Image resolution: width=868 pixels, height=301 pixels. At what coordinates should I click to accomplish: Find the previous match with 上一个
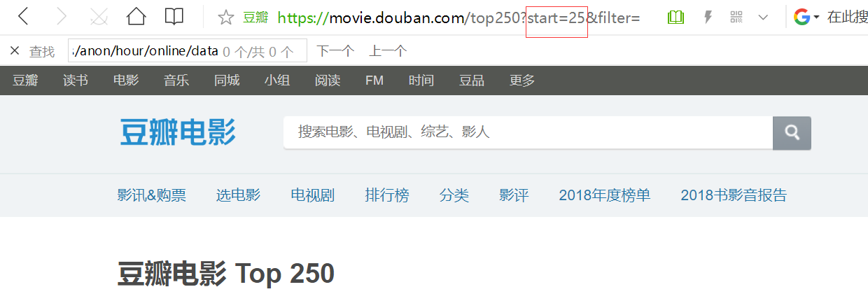click(x=388, y=51)
